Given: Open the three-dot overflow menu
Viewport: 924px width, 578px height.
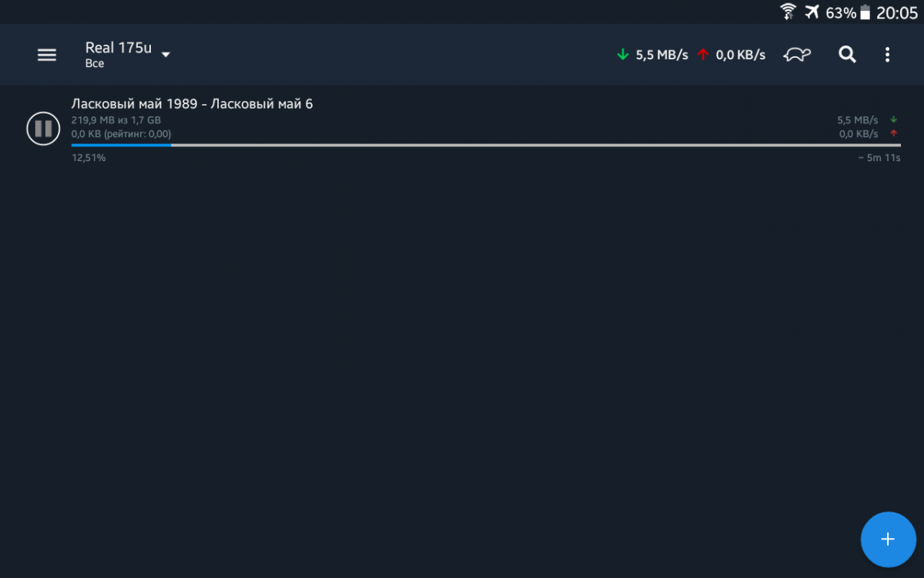Looking at the screenshot, I should pyautogui.click(x=887, y=55).
